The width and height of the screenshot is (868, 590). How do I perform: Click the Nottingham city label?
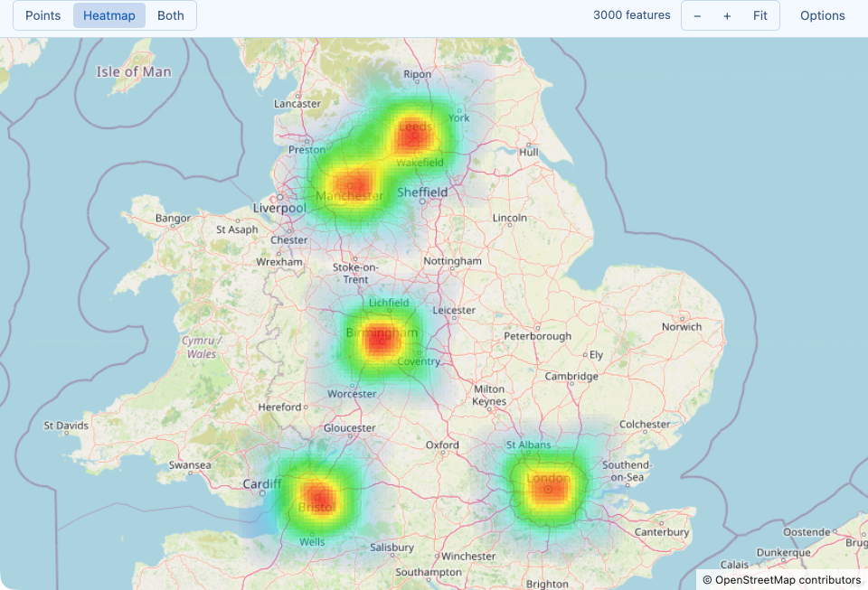(452, 261)
